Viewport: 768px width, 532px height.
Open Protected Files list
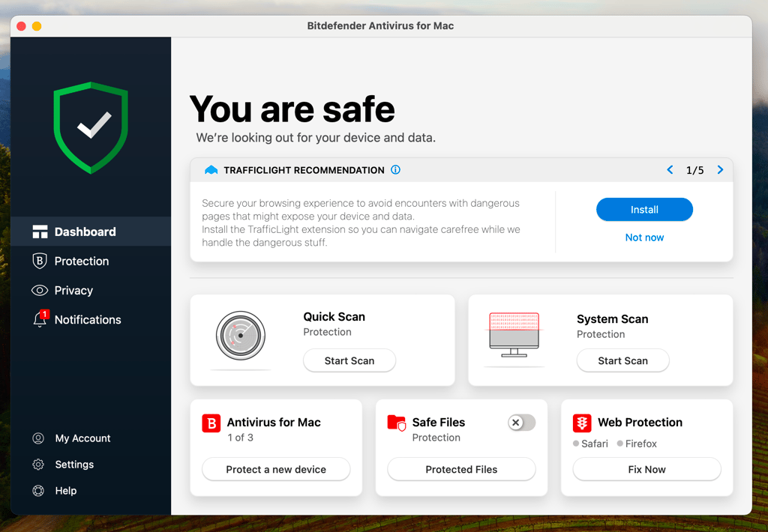(461, 469)
